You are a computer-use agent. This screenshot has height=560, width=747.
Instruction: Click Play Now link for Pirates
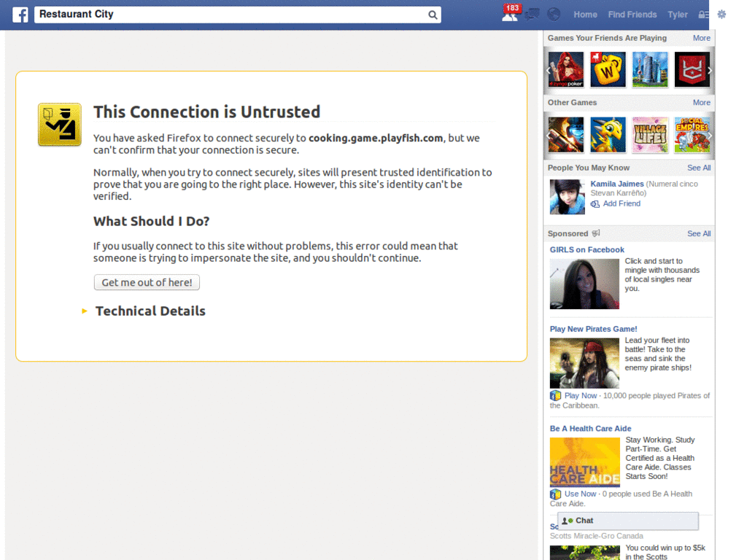point(580,395)
